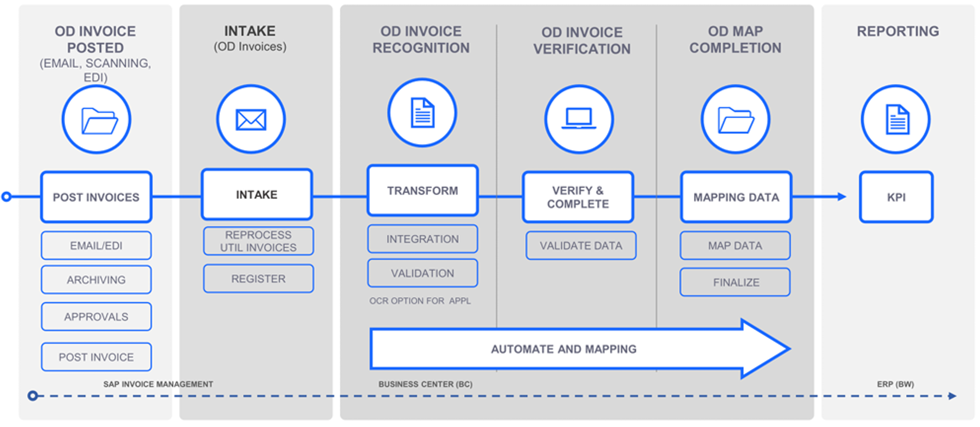Select the MAPPING DATA box
980x427 pixels.
[736, 197]
